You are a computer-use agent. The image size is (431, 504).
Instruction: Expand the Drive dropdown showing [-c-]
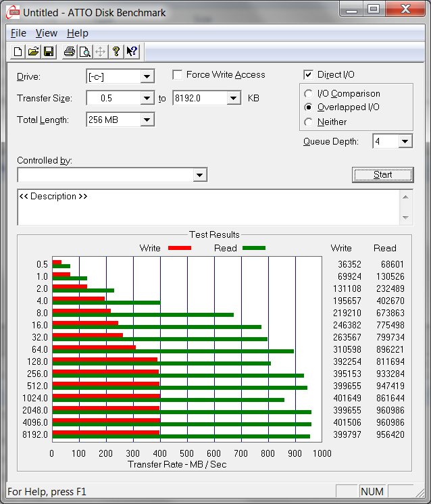(147, 76)
